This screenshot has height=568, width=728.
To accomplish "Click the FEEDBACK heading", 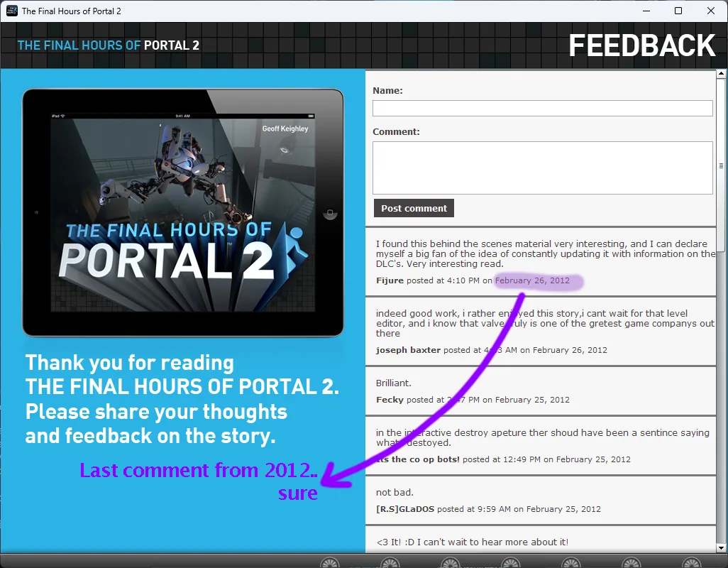I will [642, 45].
